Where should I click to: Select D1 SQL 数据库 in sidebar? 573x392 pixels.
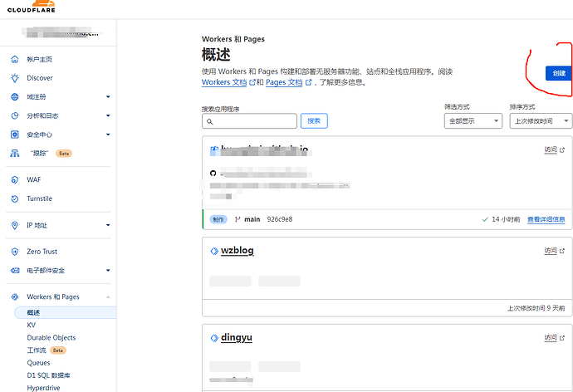click(x=48, y=375)
